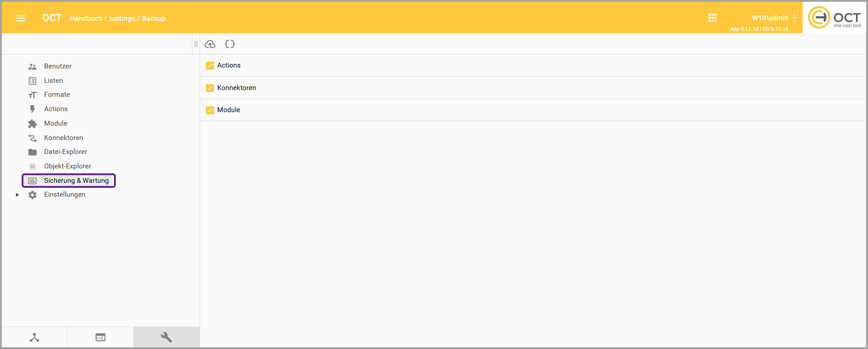Disable the Module checkbox
This screenshot has height=349, width=868.
click(210, 110)
